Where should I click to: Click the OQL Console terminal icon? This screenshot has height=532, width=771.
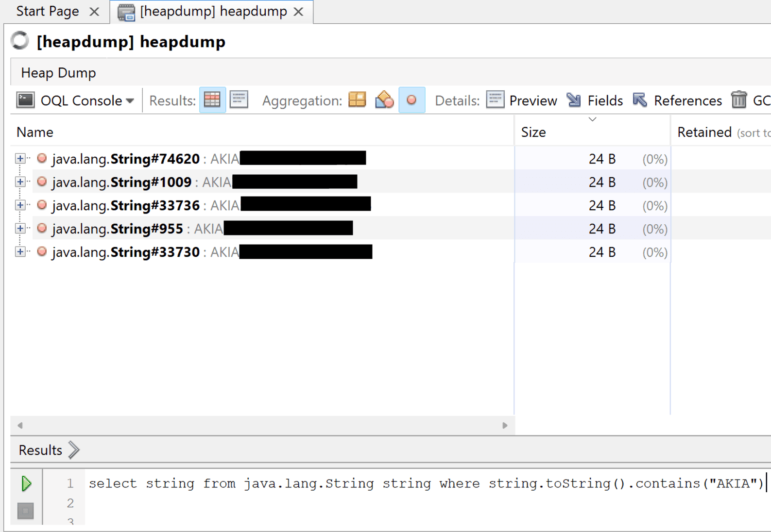point(25,100)
